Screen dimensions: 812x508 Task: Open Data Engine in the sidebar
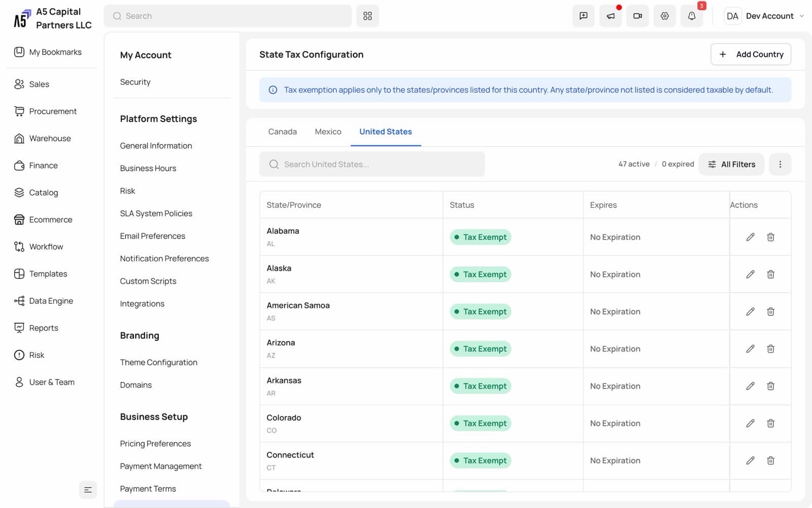coord(43,301)
